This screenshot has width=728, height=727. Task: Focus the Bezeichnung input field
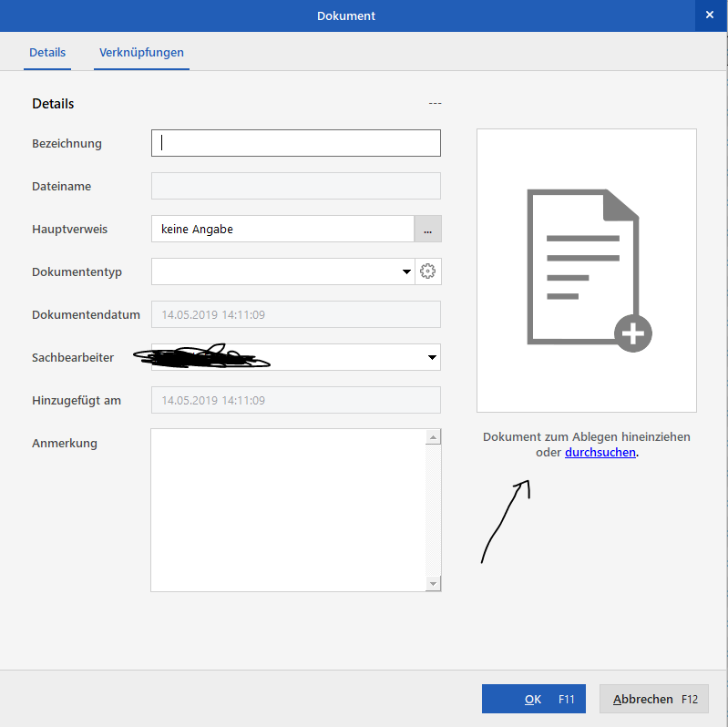(296, 143)
